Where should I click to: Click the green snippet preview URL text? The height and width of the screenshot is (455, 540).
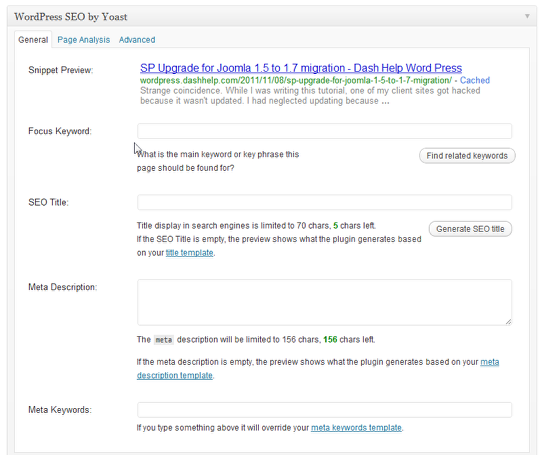[296, 80]
